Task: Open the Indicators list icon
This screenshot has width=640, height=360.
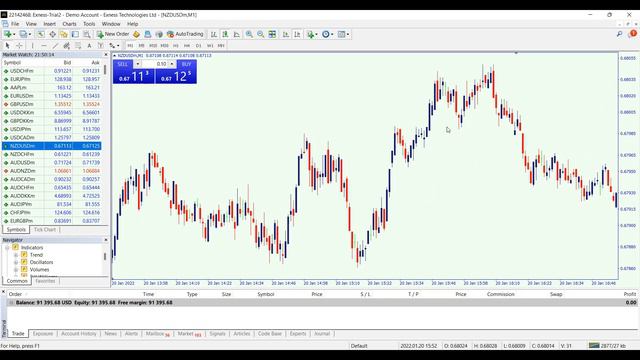Action: tap(311, 34)
